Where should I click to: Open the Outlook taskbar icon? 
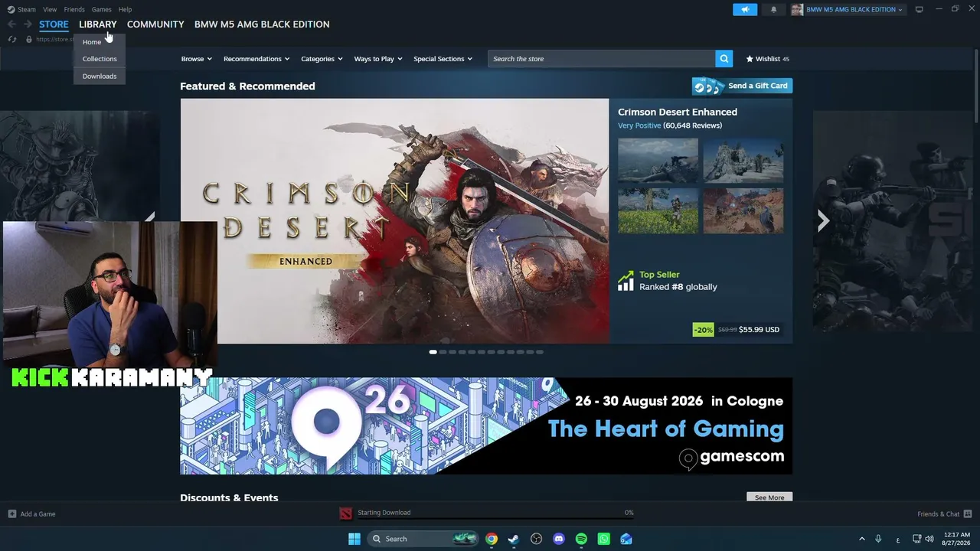(626, 539)
